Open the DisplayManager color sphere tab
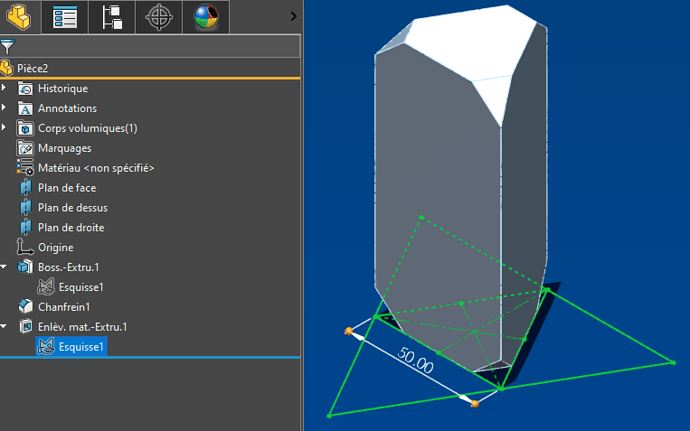The width and height of the screenshot is (690, 431). [x=205, y=17]
